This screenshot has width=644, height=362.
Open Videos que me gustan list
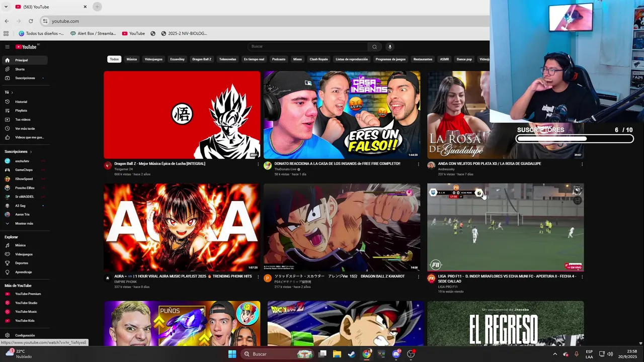tap(24, 137)
